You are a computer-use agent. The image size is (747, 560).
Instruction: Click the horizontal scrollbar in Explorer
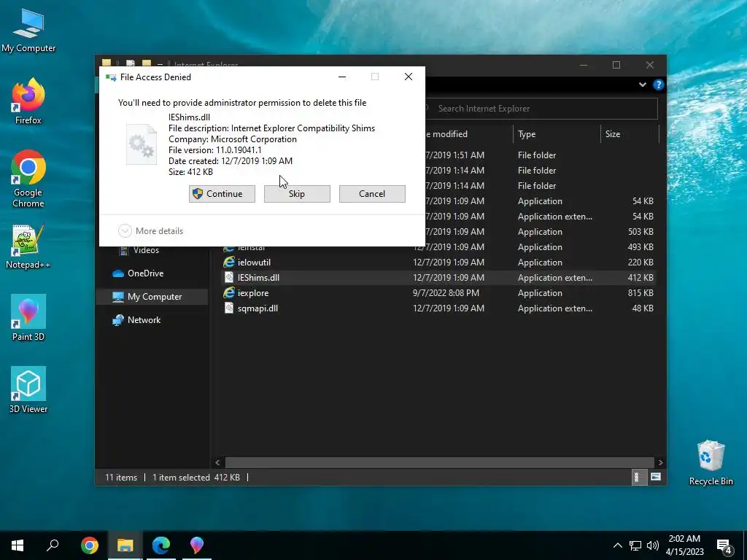[439, 462]
